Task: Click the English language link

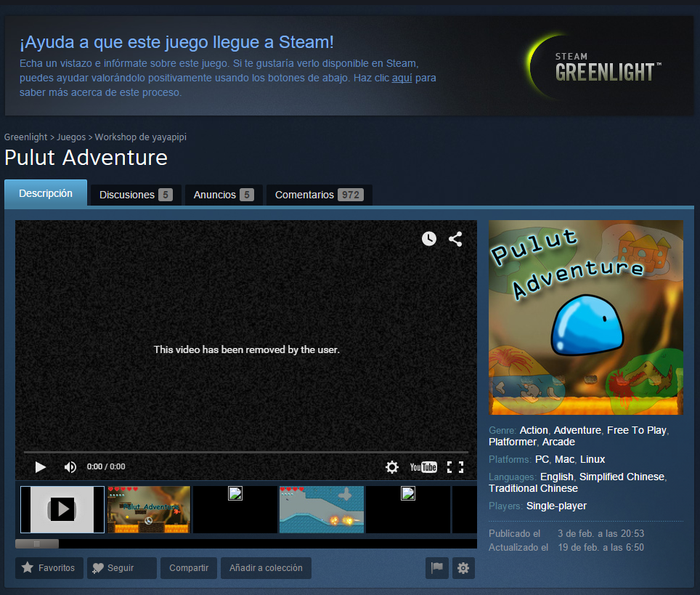Action: click(557, 477)
